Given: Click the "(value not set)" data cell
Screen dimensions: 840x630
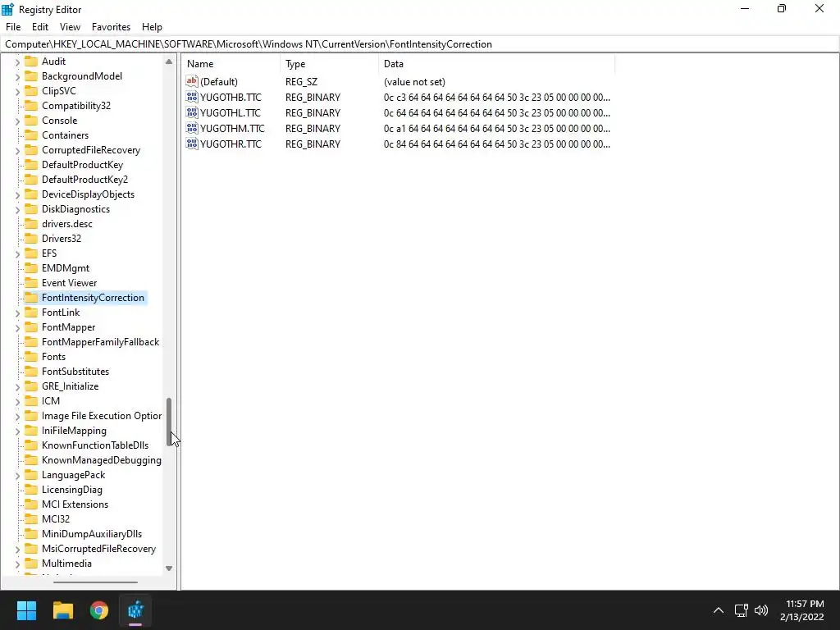Looking at the screenshot, I should pyautogui.click(x=414, y=82).
